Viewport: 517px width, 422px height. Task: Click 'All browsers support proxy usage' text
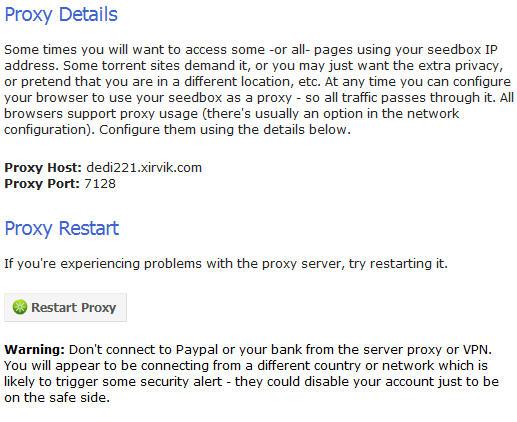(x=101, y=113)
